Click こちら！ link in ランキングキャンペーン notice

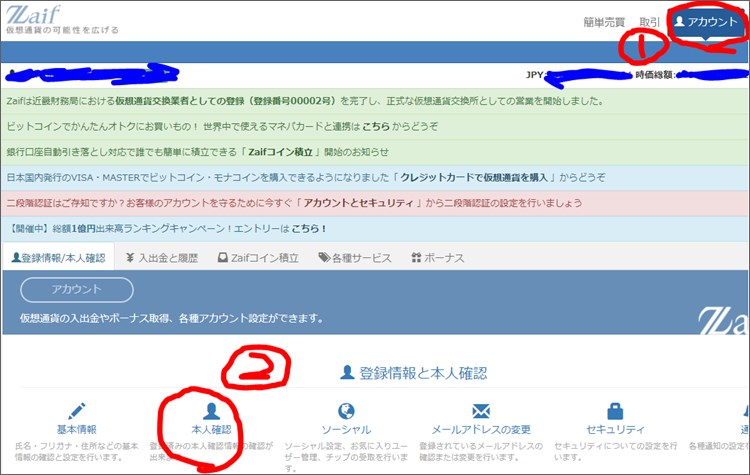(x=309, y=229)
